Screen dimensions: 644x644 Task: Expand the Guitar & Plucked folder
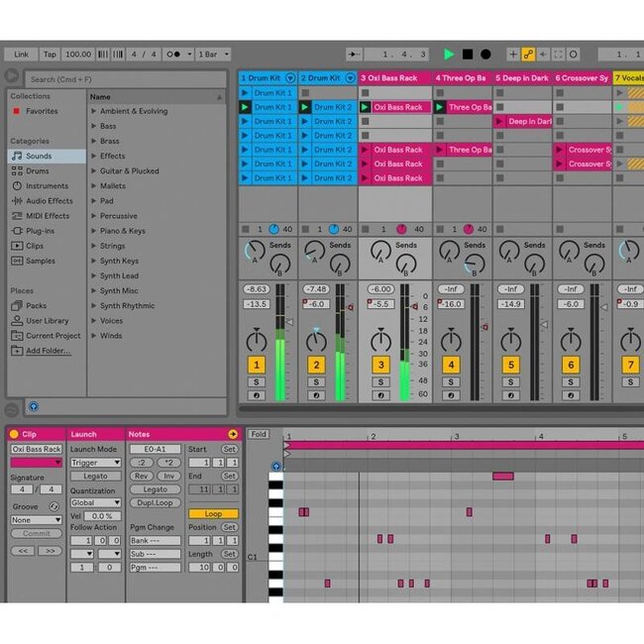(94, 170)
